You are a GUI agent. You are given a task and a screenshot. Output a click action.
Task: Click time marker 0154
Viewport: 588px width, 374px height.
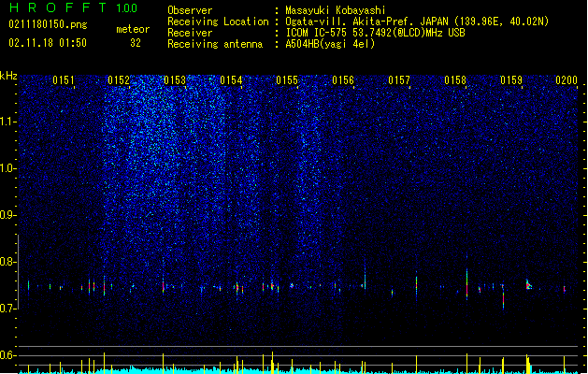(x=231, y=80)
